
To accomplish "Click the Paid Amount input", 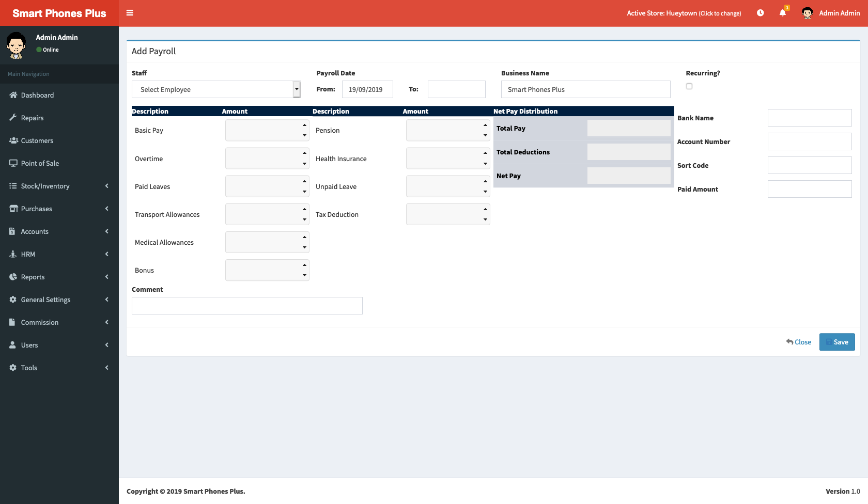I will (x=810, y=189).
